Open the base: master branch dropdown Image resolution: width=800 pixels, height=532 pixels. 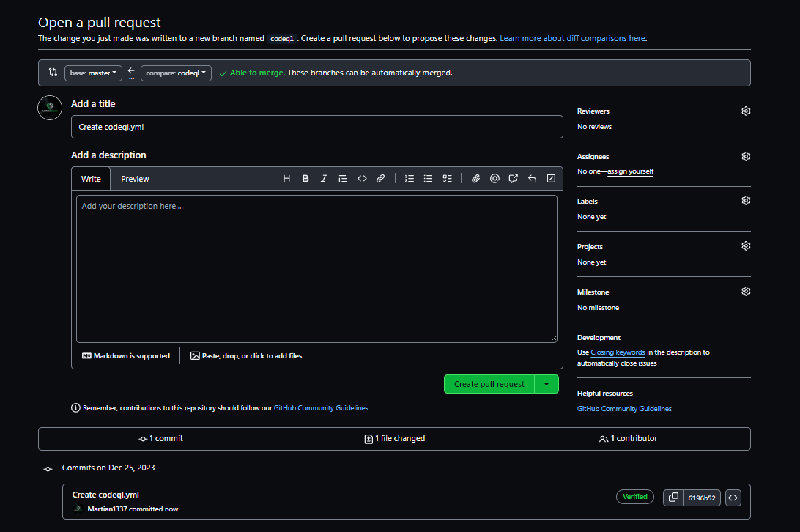(93, 73)
